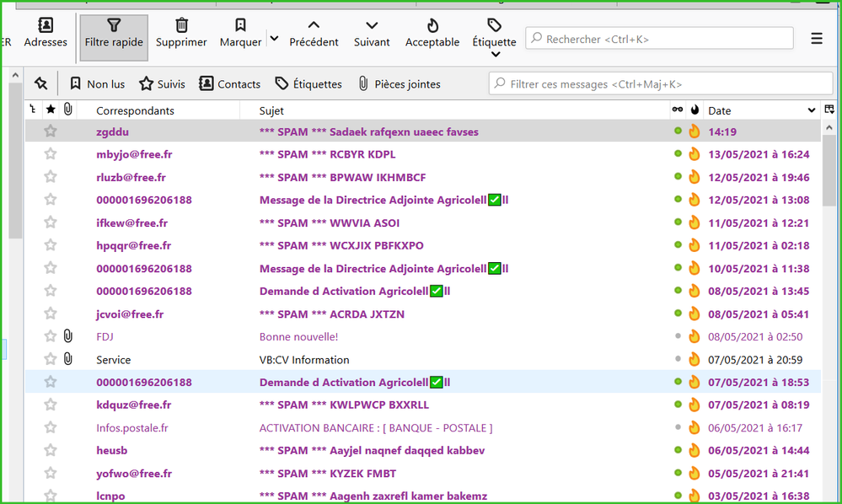
Task: Click the pin filter icon in quick filter bar
Action: coord(40,83)
